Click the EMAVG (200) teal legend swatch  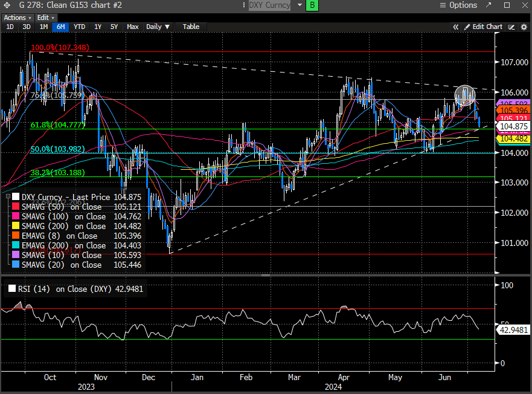(x=16, y=245)
